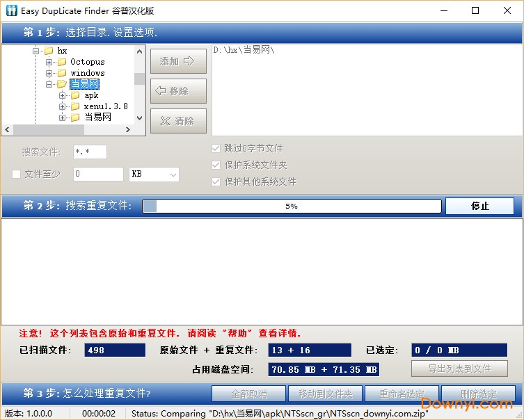
Task: Click the 13 + 16 files value
Action: click(310, 350)
